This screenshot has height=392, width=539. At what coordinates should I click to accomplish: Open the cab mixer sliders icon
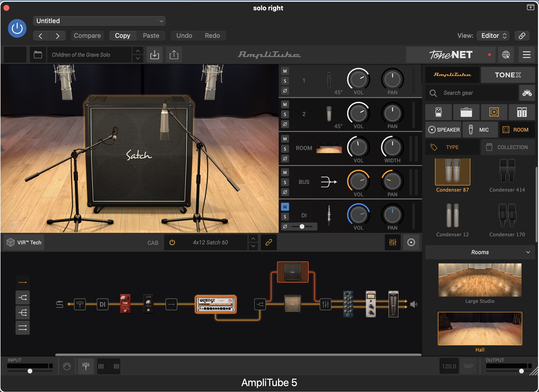point(393,242)
